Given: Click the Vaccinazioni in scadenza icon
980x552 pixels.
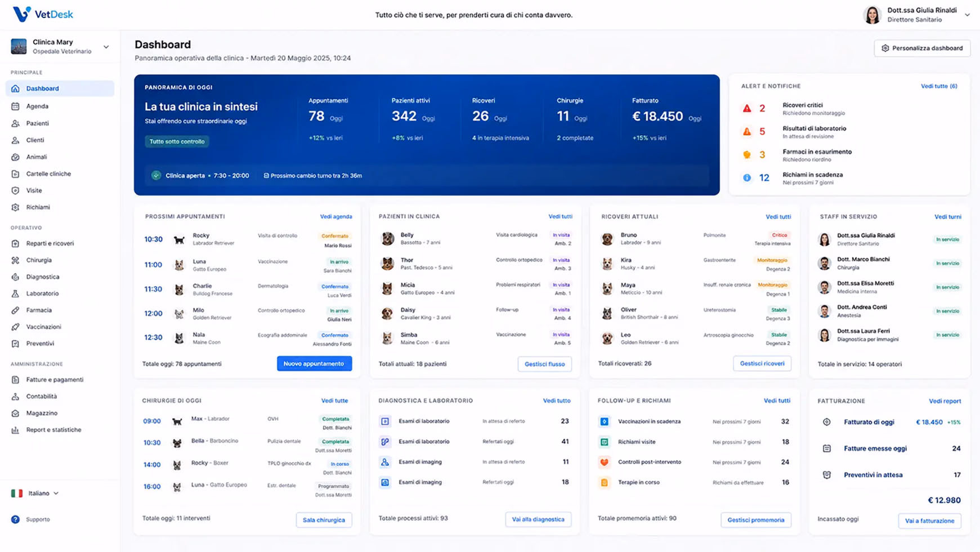Looking at the screenshot, I should [x=604, y=421].
